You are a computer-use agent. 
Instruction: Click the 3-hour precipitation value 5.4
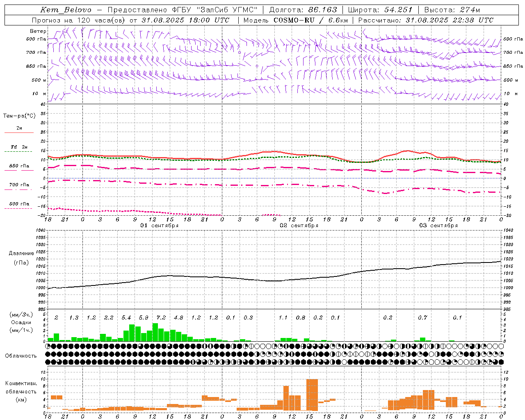(x=126, y=318)
